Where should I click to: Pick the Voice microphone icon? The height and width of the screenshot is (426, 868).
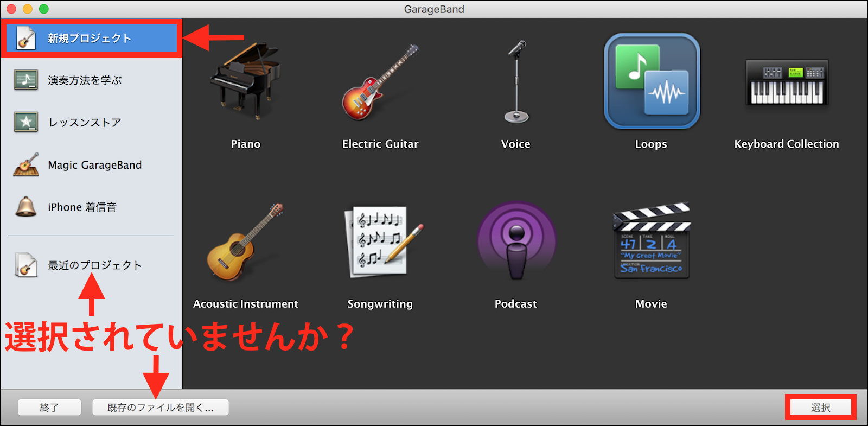516,81
